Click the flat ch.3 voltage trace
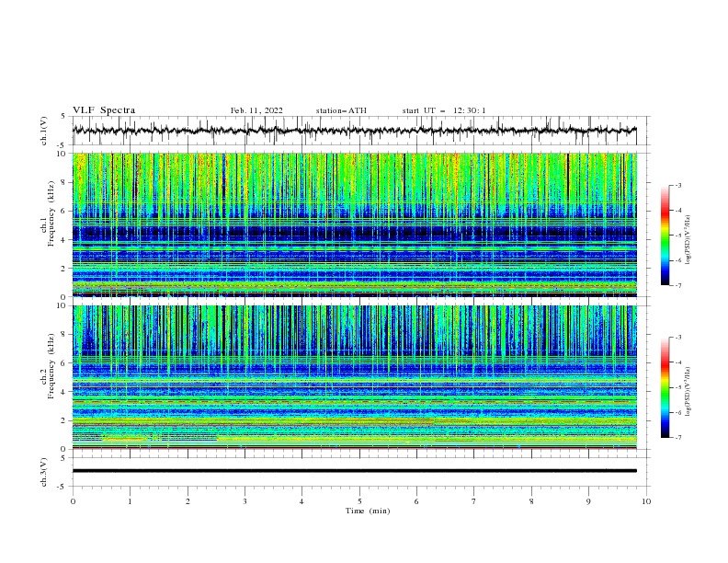Image resolution: width=728 pixels, height=563 pixels. click(x=354, y=471)
